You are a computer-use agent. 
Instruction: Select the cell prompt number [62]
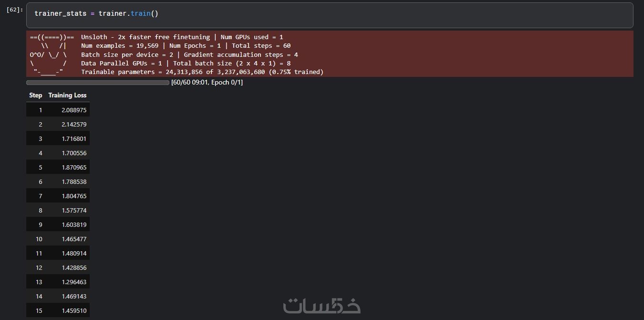pos(15,10)
